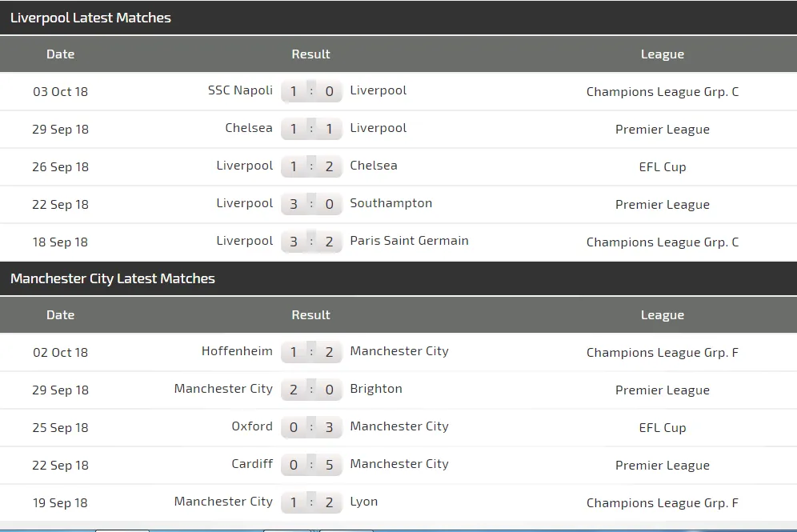Select the Champions League Grp. C link
Viewport: 797px width, 532px height.
coord(662,91)
